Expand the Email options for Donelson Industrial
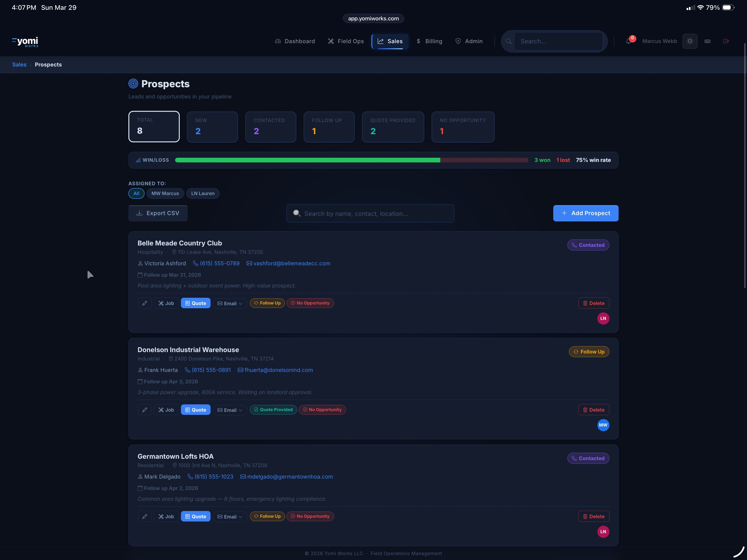 [230, 410]
